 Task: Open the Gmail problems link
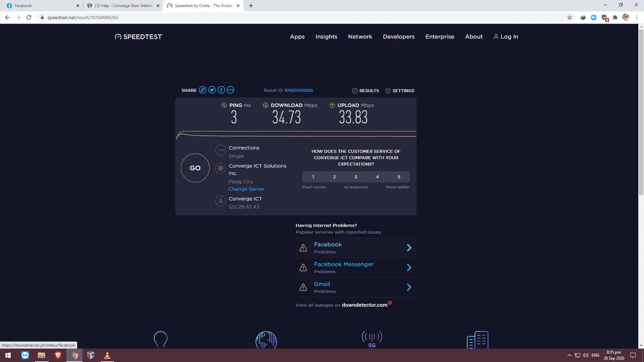pyautogui.click(x=322, y=284)
